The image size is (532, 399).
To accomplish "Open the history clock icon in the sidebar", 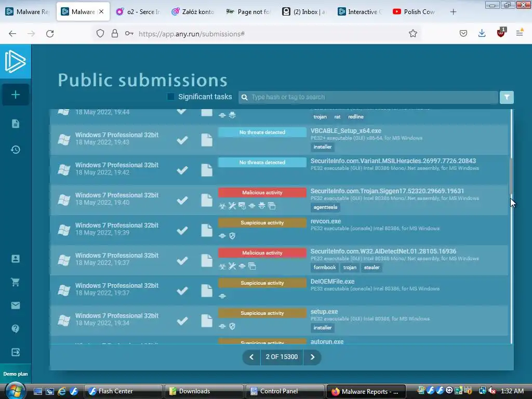I will (16, 150).
